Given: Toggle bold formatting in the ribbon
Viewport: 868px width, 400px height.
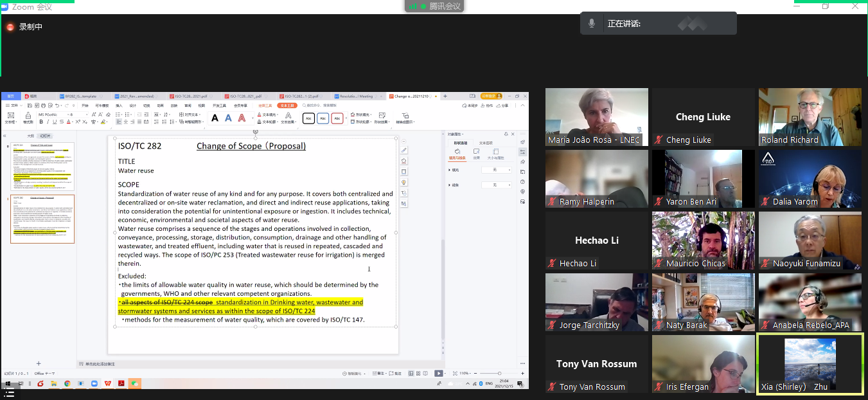Looking at the screenshot, I should [40, 121].
